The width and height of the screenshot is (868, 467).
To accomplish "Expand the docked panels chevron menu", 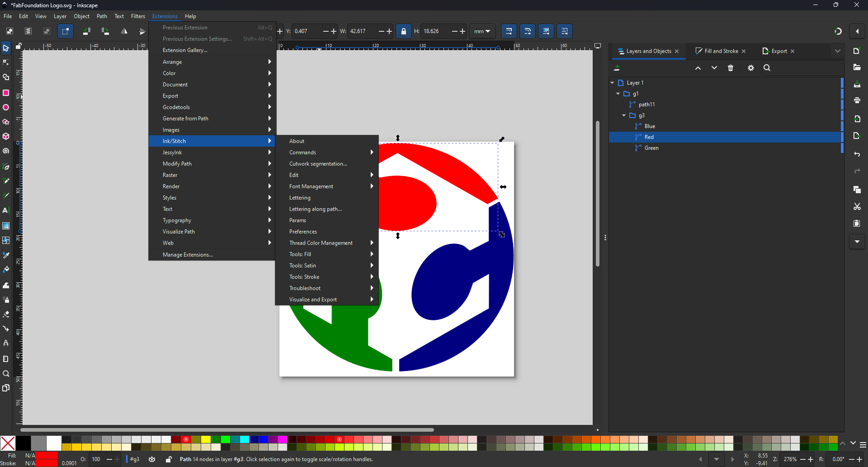I will coord(838,51).
